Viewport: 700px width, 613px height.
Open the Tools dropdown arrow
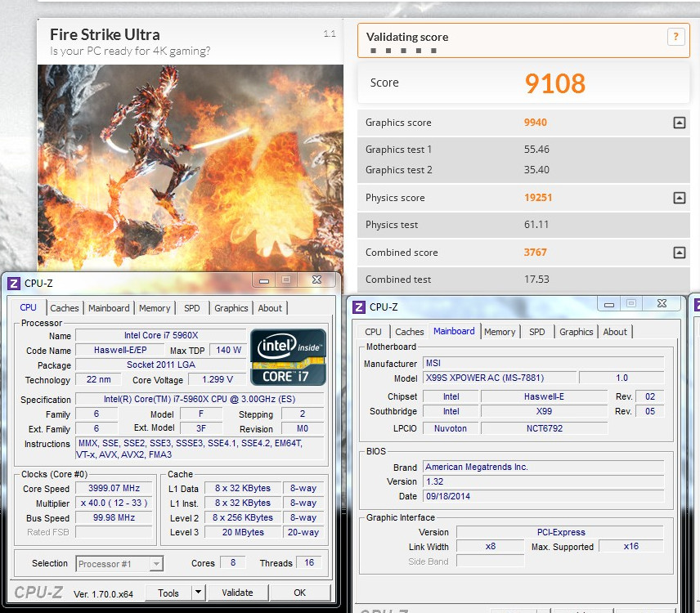pyautogui.click(x=198, y=593)
